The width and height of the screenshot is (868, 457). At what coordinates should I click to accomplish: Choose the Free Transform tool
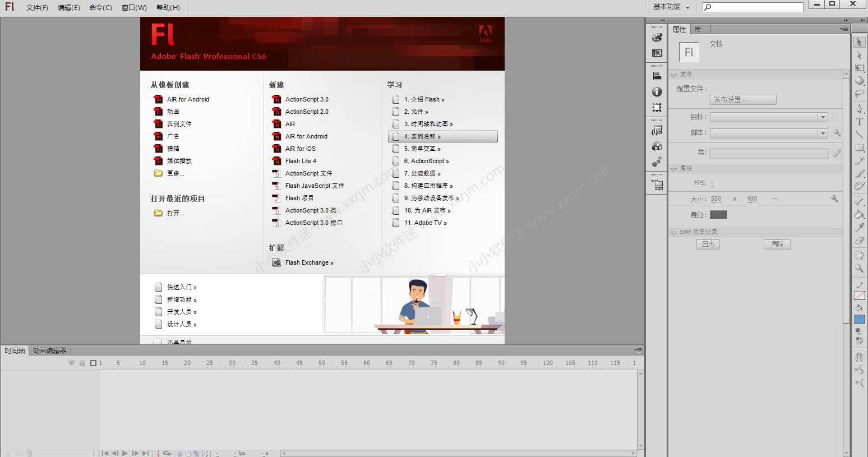(859, 68)
